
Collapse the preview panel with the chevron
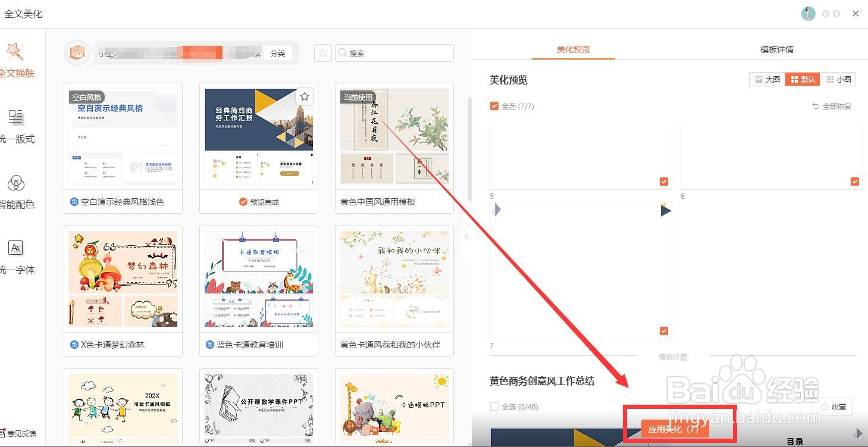tap(466, 237)
